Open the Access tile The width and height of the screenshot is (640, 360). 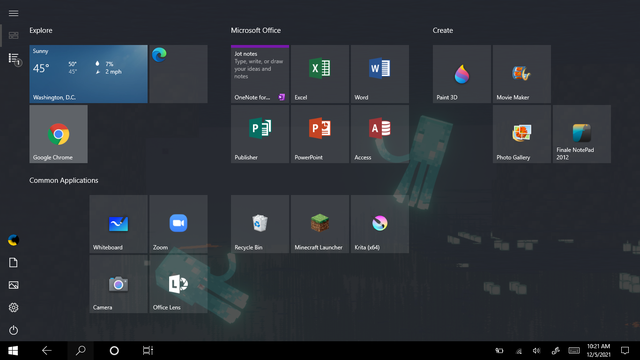pyautogui.click(x=380, y=134)
